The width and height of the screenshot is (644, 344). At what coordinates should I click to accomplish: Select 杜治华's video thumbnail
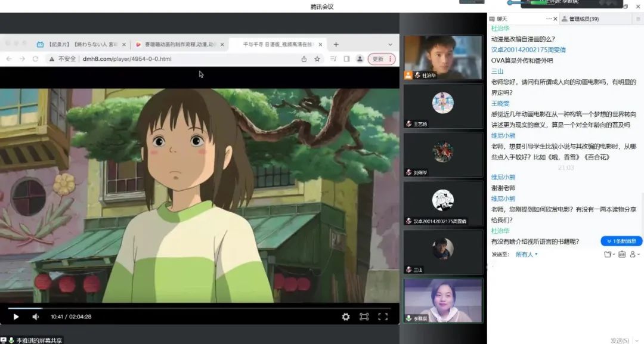(x=442, y=57)
